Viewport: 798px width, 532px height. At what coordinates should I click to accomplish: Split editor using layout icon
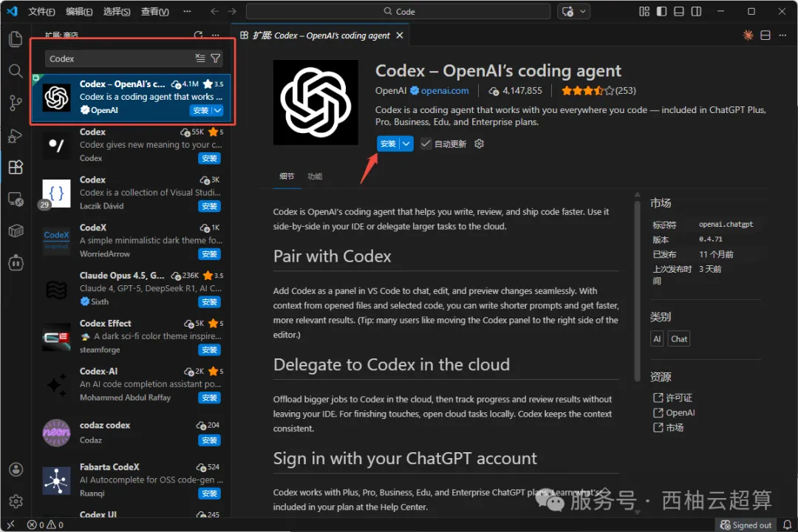[x=765, y=35]
